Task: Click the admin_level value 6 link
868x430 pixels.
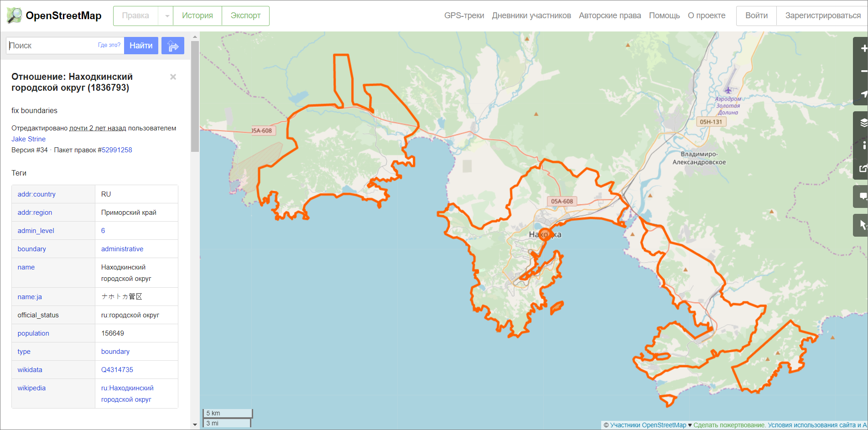Action: click(x=103, y=231)
